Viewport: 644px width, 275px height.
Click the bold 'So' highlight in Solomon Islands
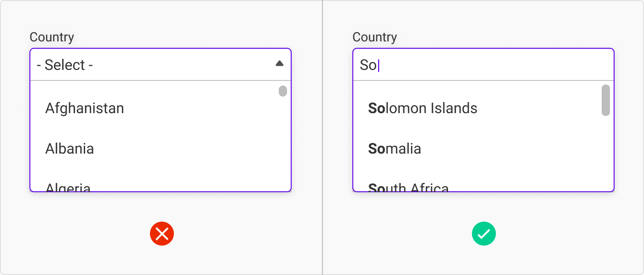click(376, 109)
